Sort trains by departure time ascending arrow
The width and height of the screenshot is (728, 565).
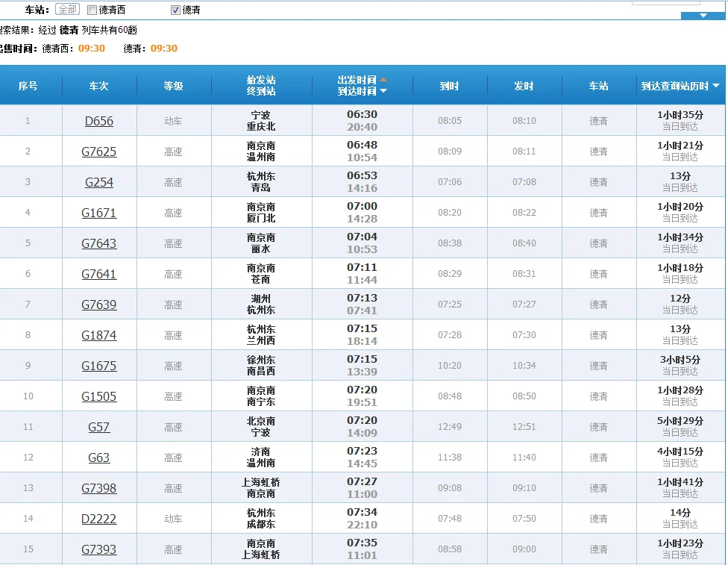tap(383, 78)
